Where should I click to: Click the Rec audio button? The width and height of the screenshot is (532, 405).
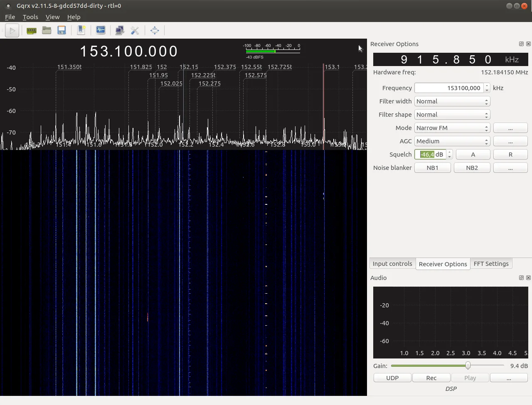(431, 378)
